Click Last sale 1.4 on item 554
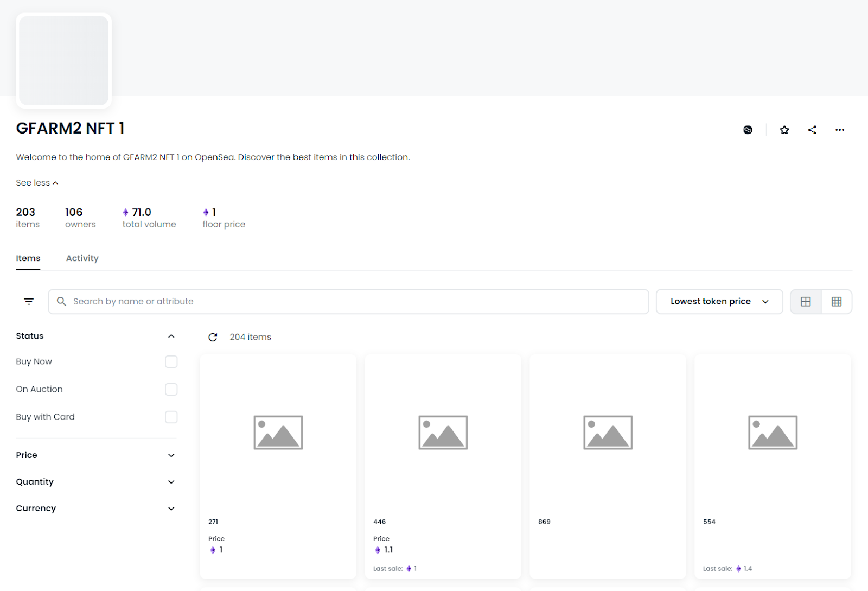This screenshot has height=591, width=868. click(x=727, y=569)
